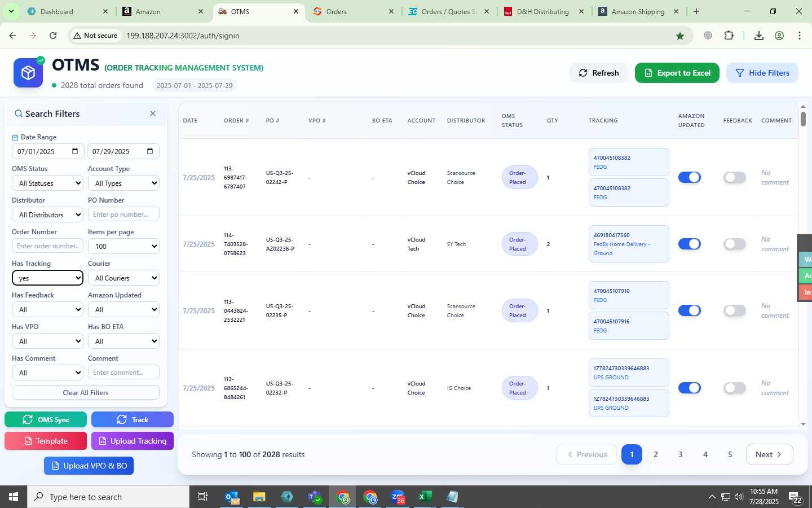Toggle Amazon Updated for order 113-6865244-8484261
Image resolution: width=812 pixels, height=508 pixels.
(689, 388)
